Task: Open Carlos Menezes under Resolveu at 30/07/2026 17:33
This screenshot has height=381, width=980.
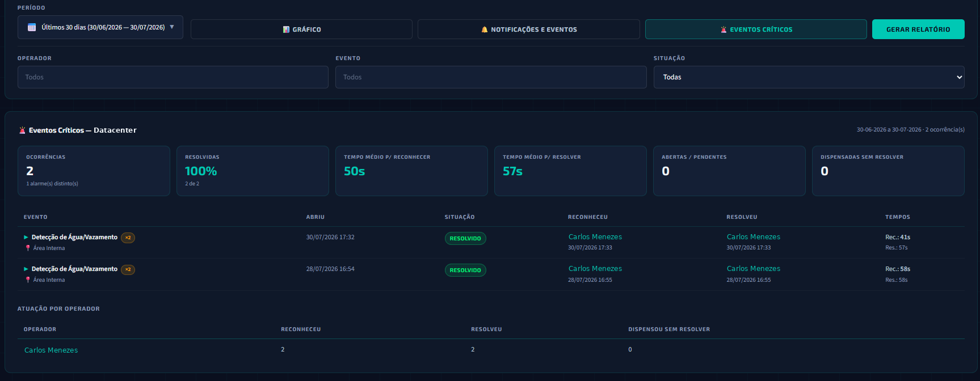Action: pos(754,237)
